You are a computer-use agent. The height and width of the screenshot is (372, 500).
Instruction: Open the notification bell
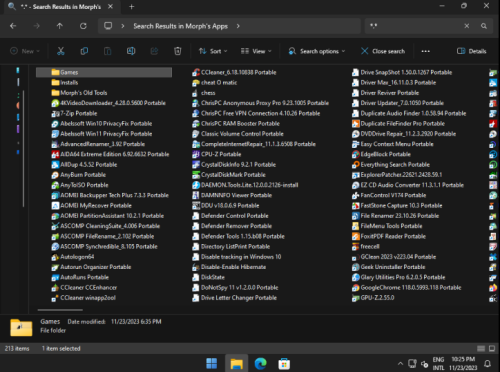[x=487, y=363]
